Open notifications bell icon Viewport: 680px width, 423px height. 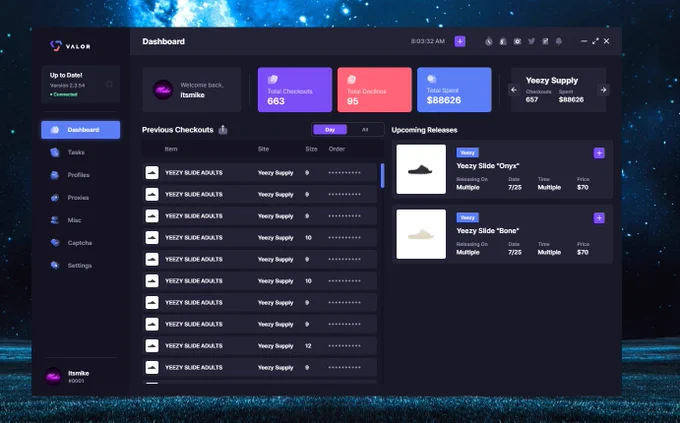[x=559, y=41]
